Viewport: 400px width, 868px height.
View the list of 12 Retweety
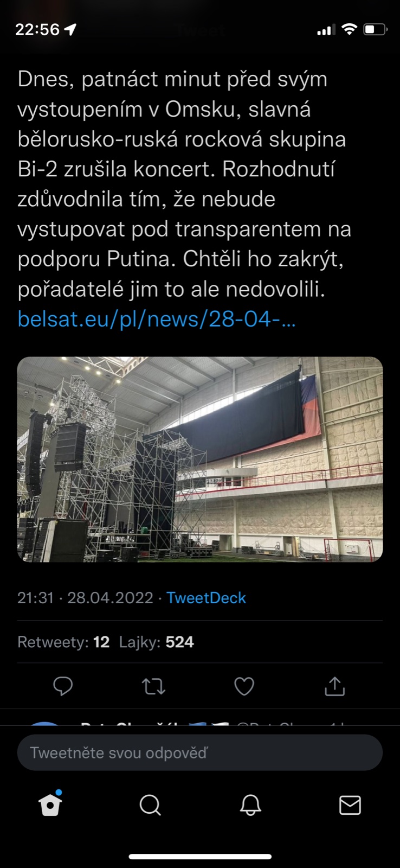pos(63,642)
